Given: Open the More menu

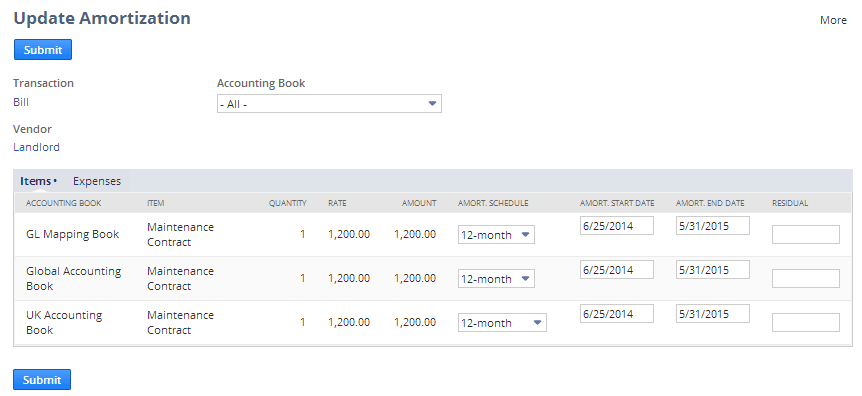Looking at the screenshot, I should pos(833,20).
